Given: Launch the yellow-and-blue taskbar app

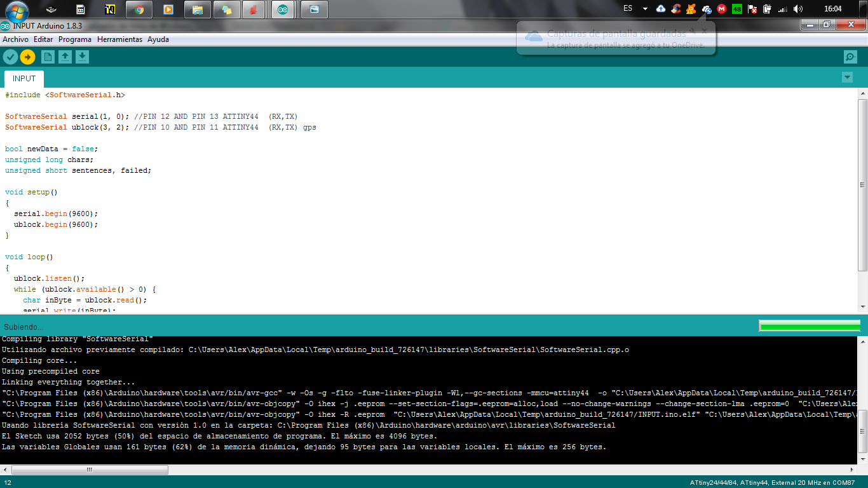Looking at the screenshot, I should coord(110,10).
